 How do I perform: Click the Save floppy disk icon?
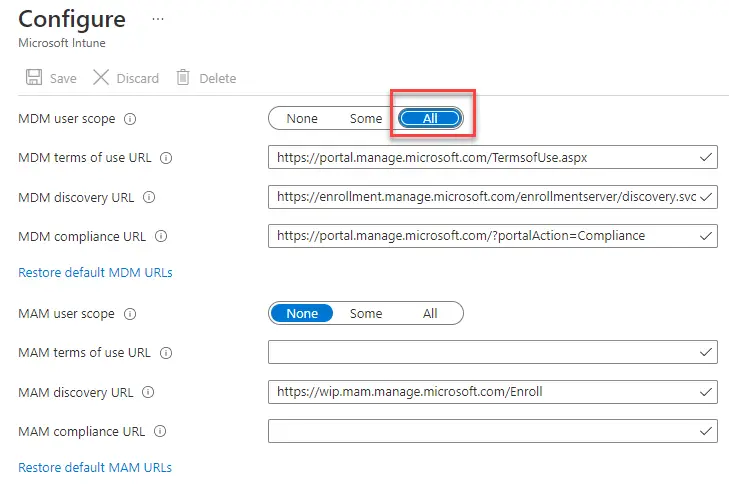33,77
